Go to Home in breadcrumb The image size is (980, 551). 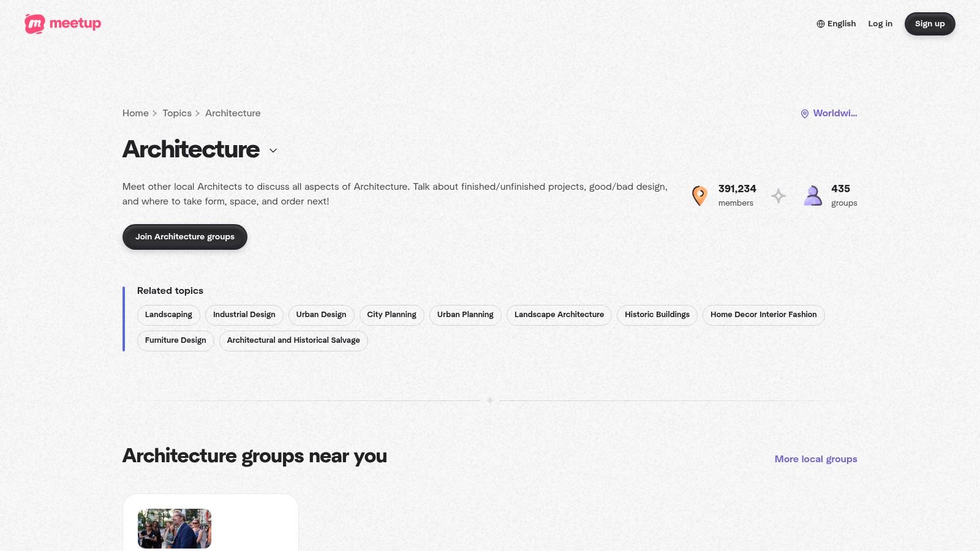point(135,113)
